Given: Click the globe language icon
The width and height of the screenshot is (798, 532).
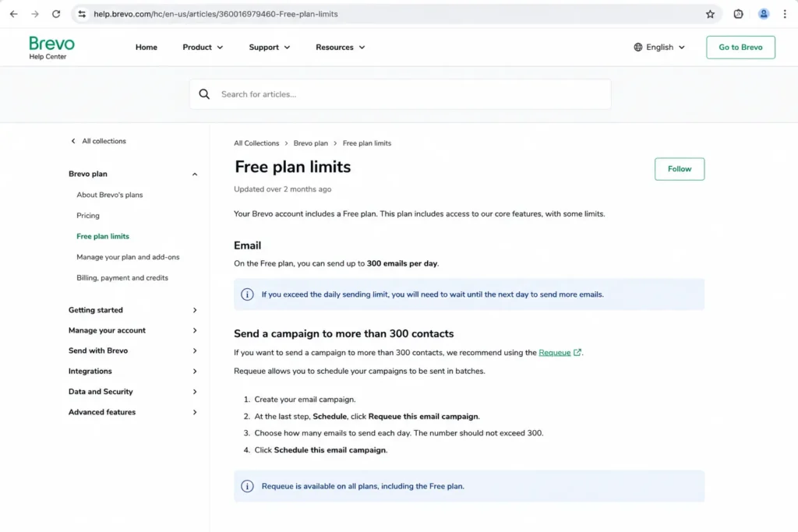Looking at the screenshot, I should [637, 48].
